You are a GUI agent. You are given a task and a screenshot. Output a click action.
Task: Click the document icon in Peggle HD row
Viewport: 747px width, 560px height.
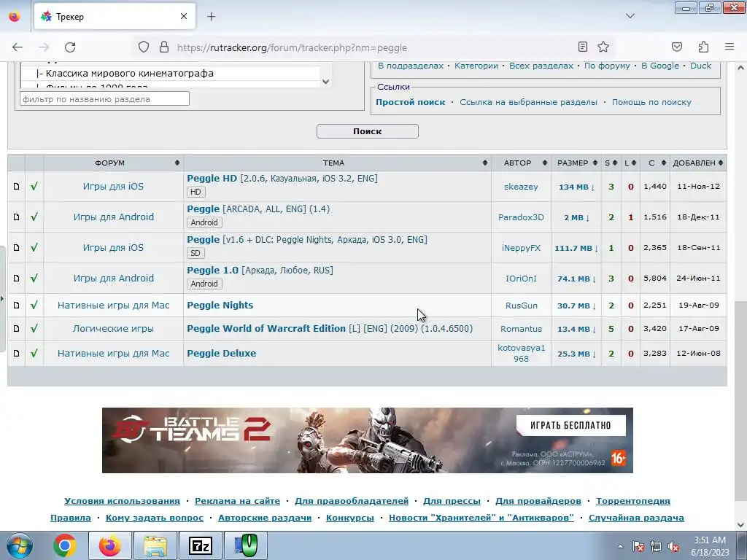click(16, 186)
